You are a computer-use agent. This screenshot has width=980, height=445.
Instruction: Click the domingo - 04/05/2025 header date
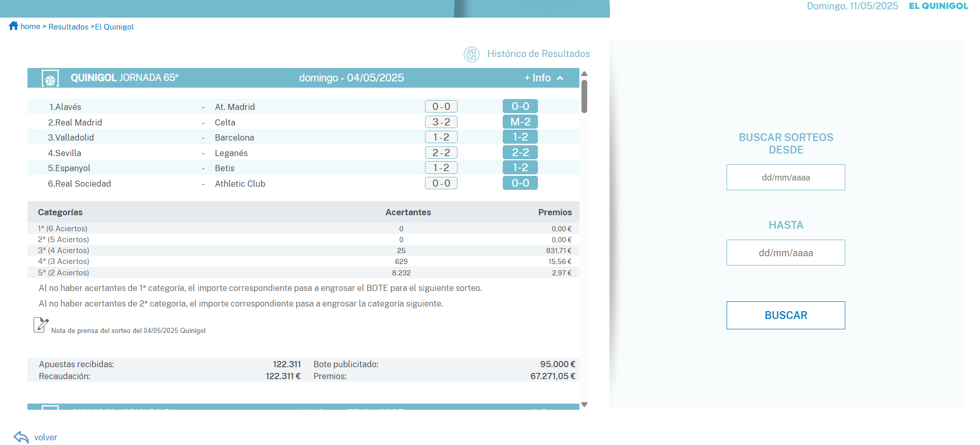click(351, 78)
